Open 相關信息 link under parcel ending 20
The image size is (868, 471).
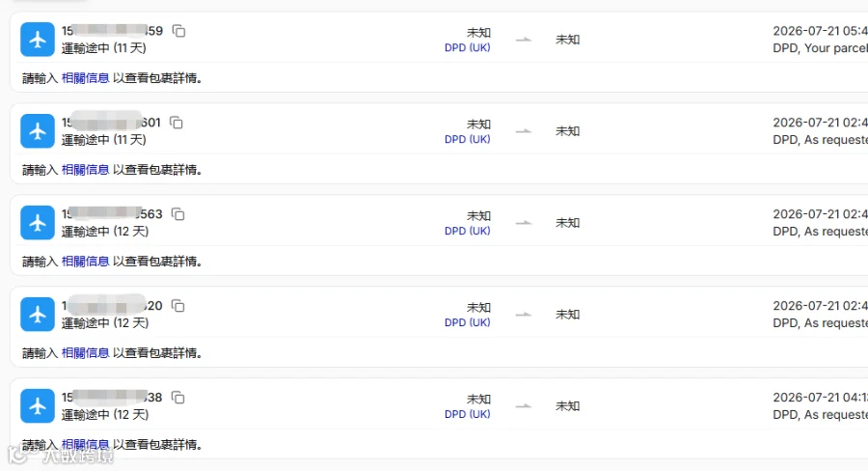click(85, 353)
